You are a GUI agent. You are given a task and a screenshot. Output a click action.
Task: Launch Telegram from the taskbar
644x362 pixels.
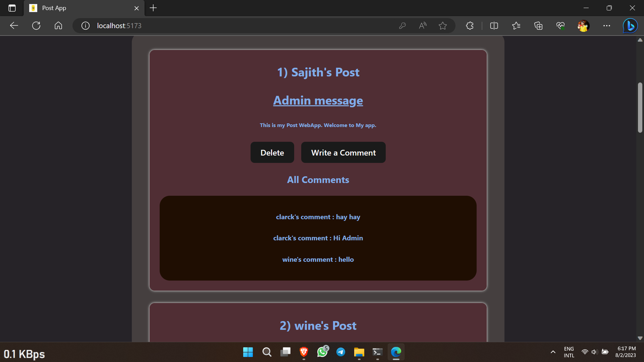click(x=341, y=352)
